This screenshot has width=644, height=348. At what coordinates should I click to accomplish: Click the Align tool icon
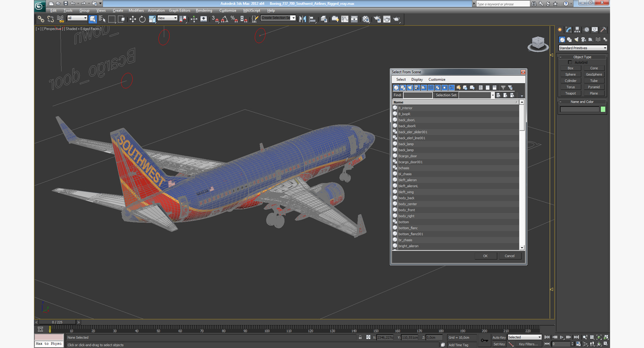(x=312, y=19)
